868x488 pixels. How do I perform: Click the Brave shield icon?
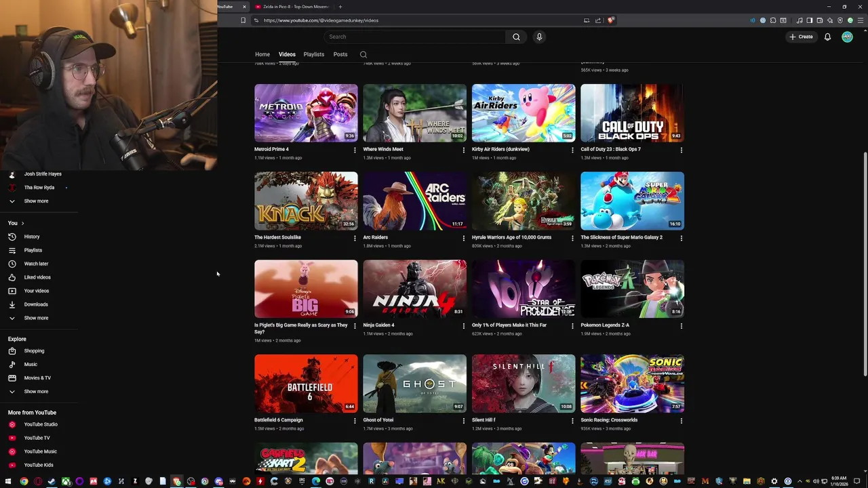[x=610, y=20]
